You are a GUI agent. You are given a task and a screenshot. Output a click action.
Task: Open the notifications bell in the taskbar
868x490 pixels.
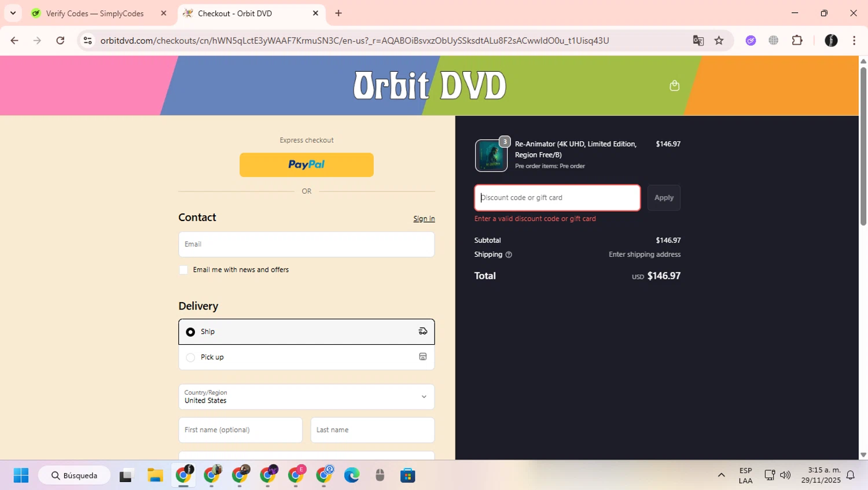point(851,476)
